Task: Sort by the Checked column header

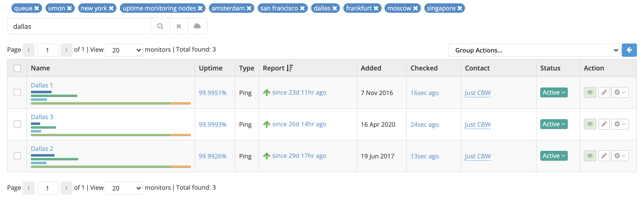Action: click(x=424, y=68)
